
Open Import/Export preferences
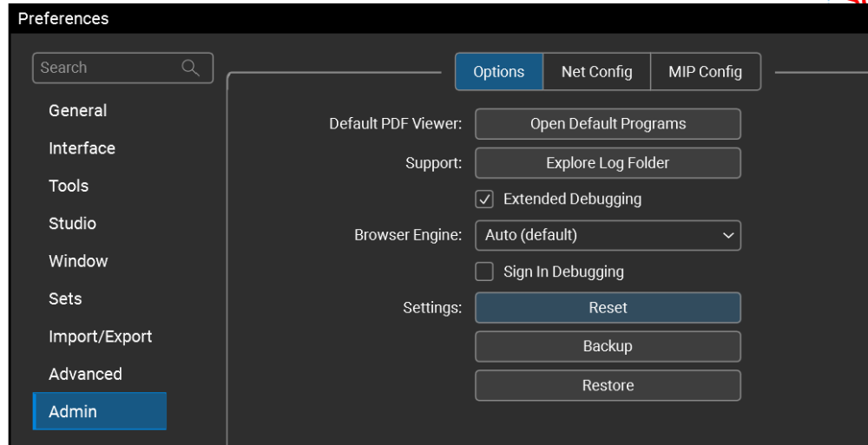(x=100, y=337)
